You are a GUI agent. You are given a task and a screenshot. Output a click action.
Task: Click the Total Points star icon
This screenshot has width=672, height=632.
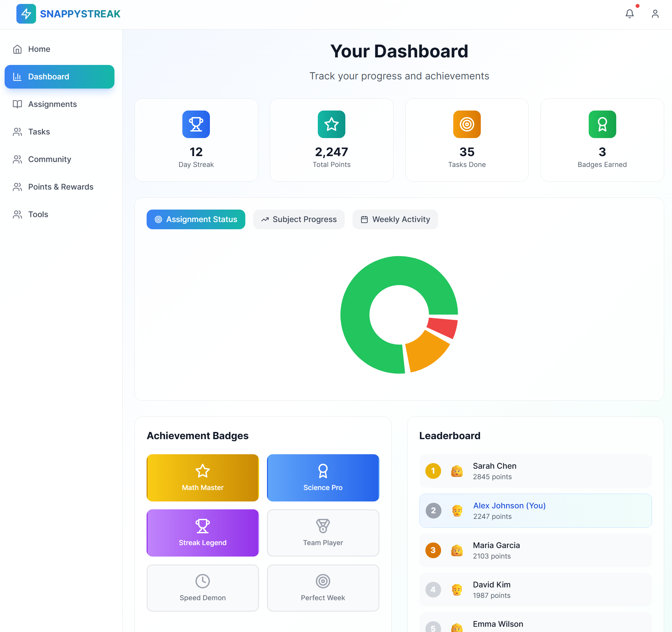[331, 124]
